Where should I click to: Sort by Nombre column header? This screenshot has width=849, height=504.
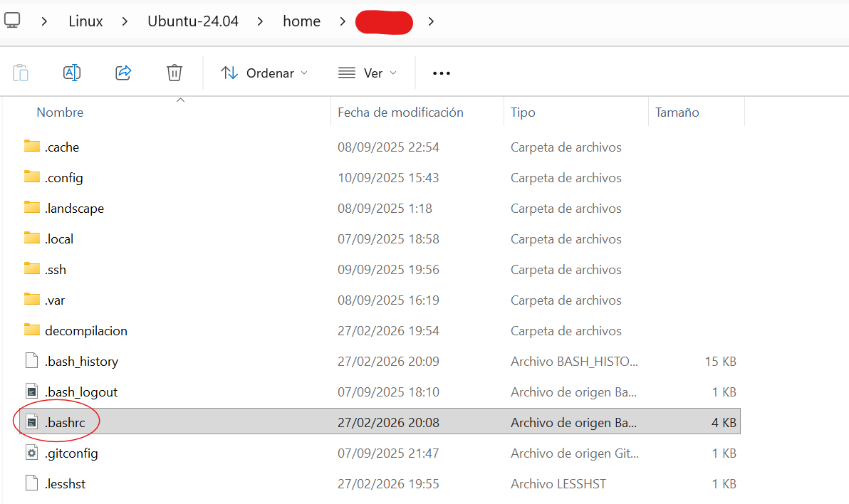pos(60,112)
